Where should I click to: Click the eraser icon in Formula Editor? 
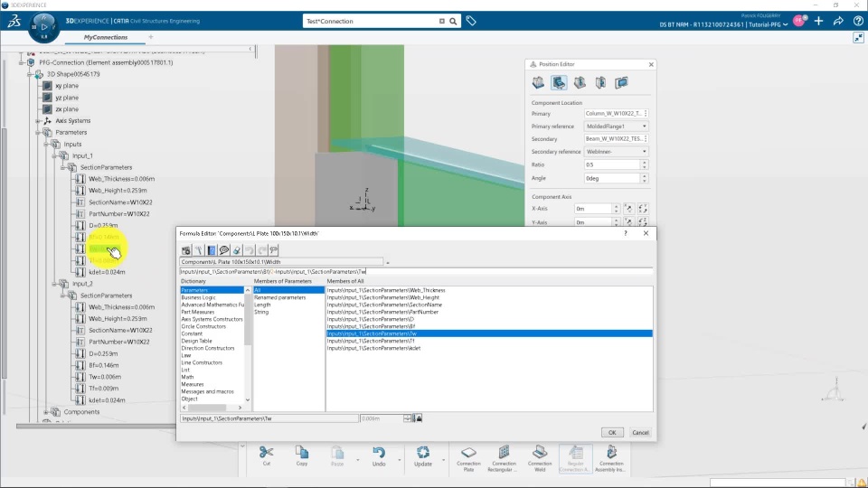237,250
